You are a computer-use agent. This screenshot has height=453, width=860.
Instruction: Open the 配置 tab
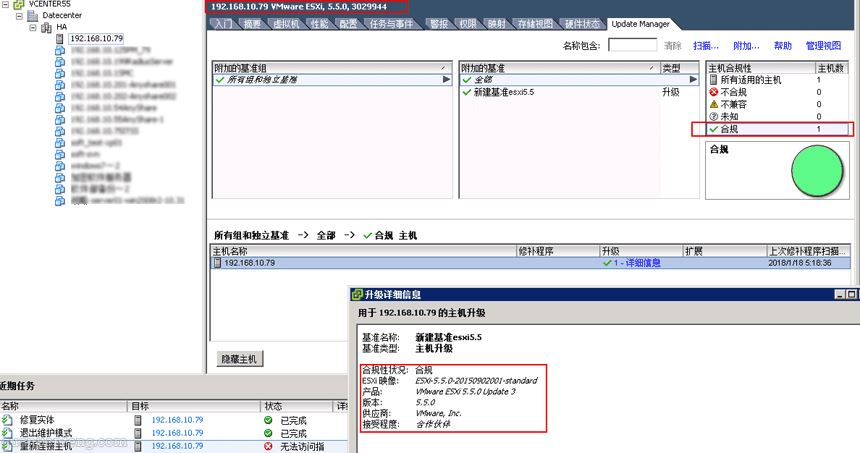coord(348,24)
